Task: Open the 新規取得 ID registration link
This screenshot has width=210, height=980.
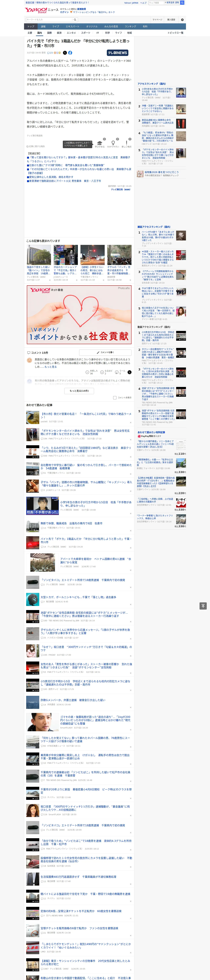Action: (x=82, y=9)
